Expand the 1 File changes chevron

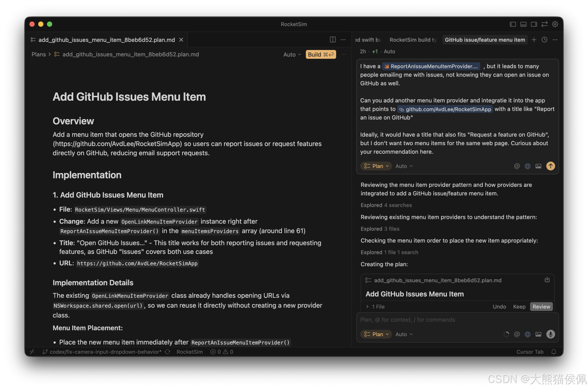pyautogui.click(x=367, y=307)
